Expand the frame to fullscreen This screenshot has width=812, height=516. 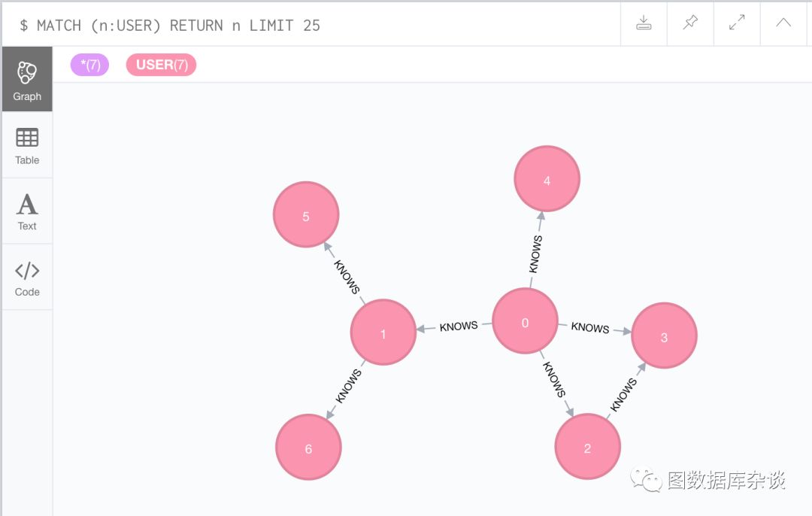coord(737,23)
